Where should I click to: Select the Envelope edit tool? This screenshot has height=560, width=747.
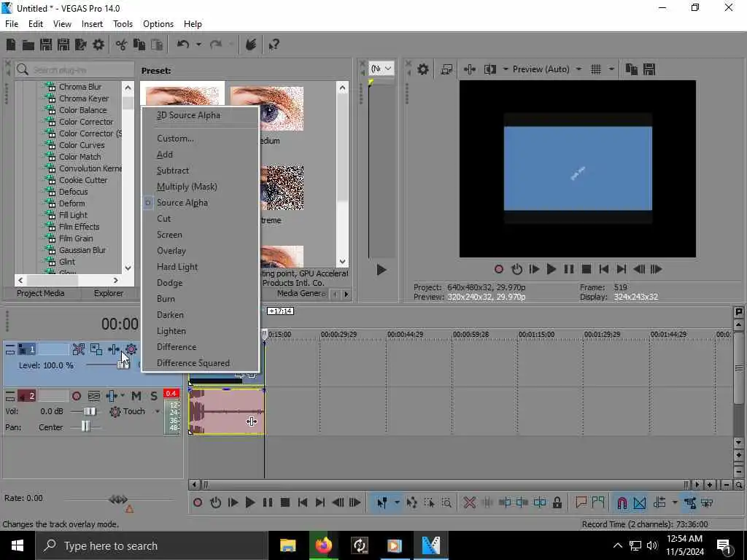click(x=411, y=502)
